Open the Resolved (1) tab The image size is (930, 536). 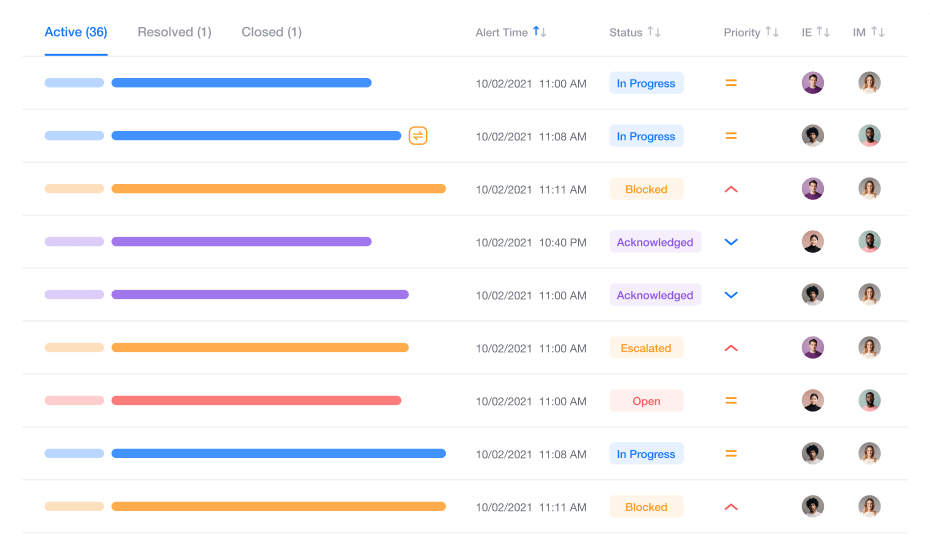point(174,32)
